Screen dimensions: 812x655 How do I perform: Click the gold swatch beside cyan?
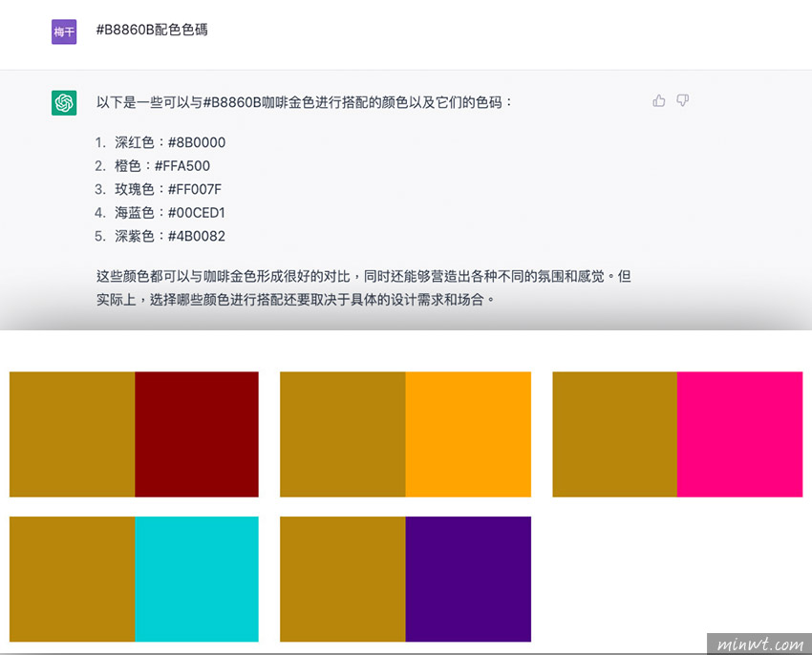coord(72,579)
